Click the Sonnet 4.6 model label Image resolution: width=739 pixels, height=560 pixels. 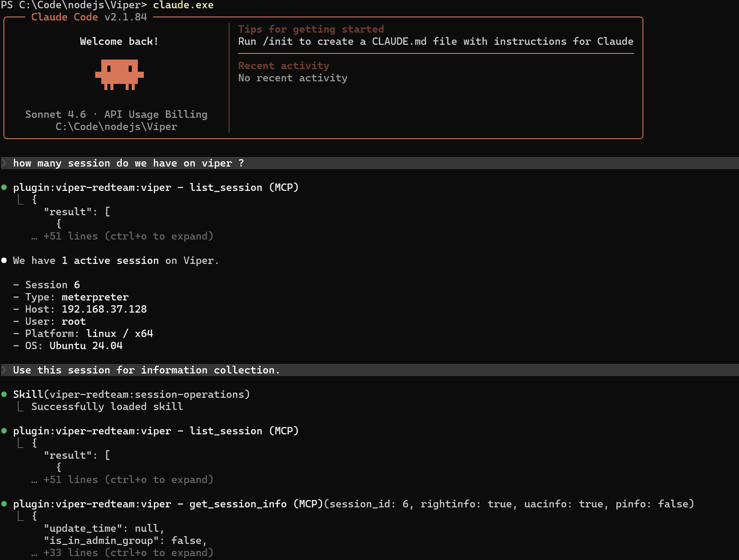(x=56, y=114)
